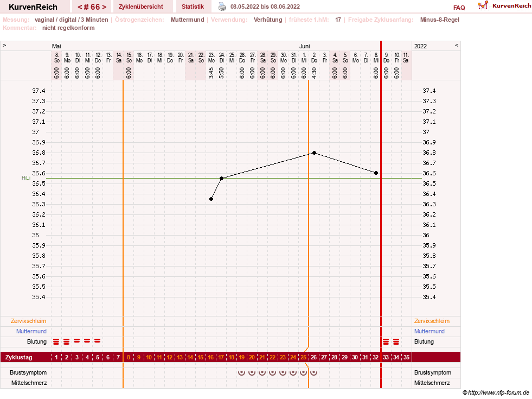Open the Zyklenübersicht tab
The width and height of the screenshot is (532, 399).
(141, 7)
